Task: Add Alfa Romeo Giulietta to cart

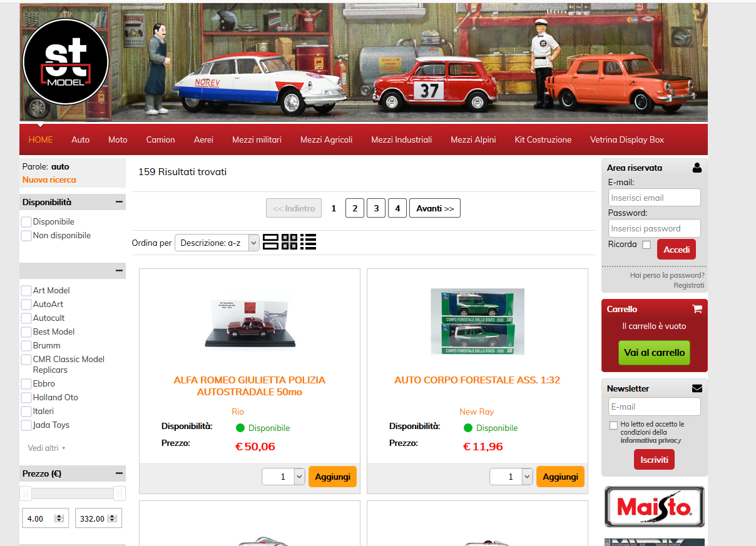Action: pos(332,477)
